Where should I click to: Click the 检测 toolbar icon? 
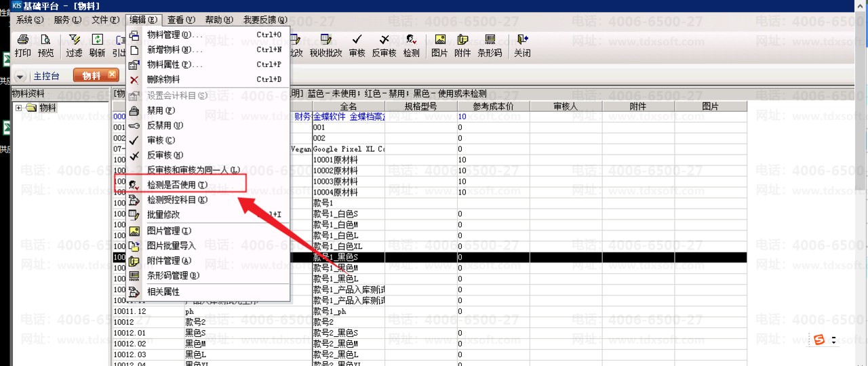(411, 45)
